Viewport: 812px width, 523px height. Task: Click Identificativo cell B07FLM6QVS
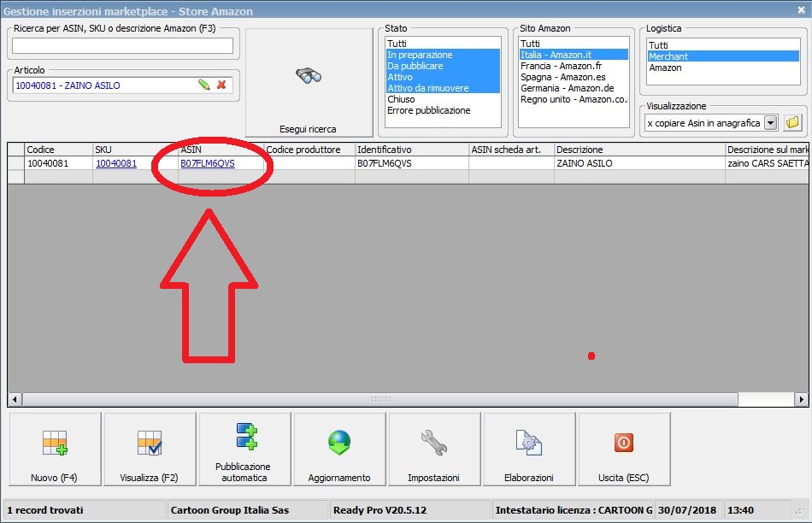pyautogui.click(x=412, y=163)
